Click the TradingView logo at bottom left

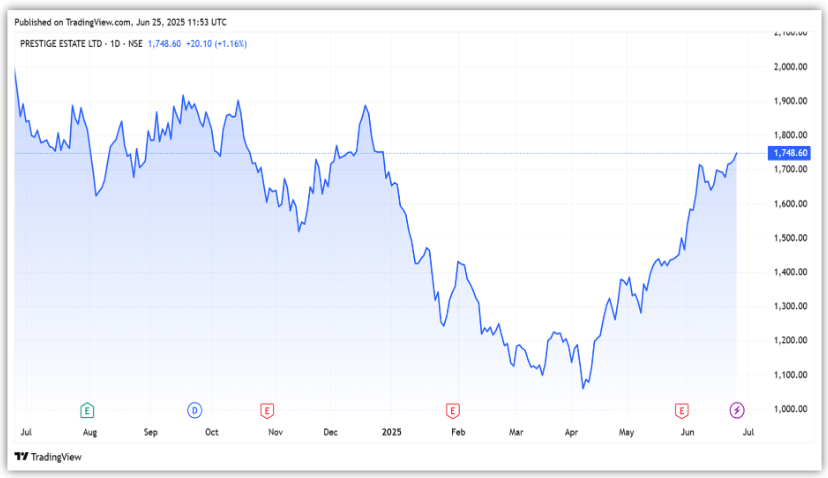pos(47,457)
